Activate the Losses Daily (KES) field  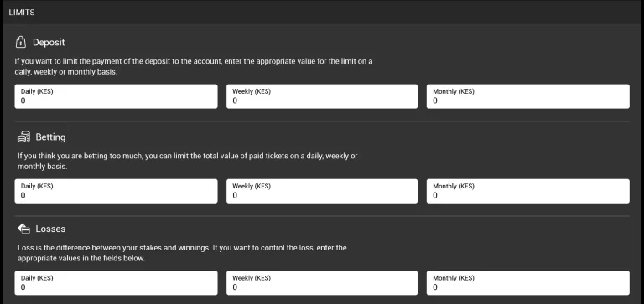116,283
